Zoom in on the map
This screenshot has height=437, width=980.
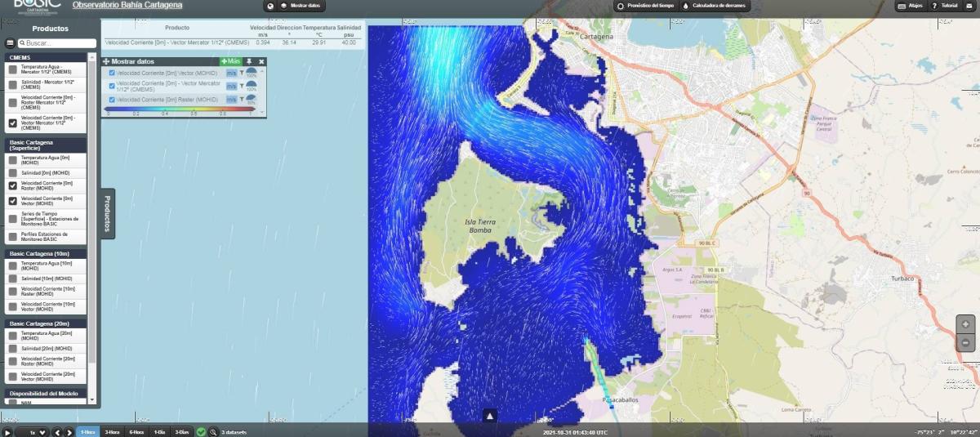[x=965, y=324]
